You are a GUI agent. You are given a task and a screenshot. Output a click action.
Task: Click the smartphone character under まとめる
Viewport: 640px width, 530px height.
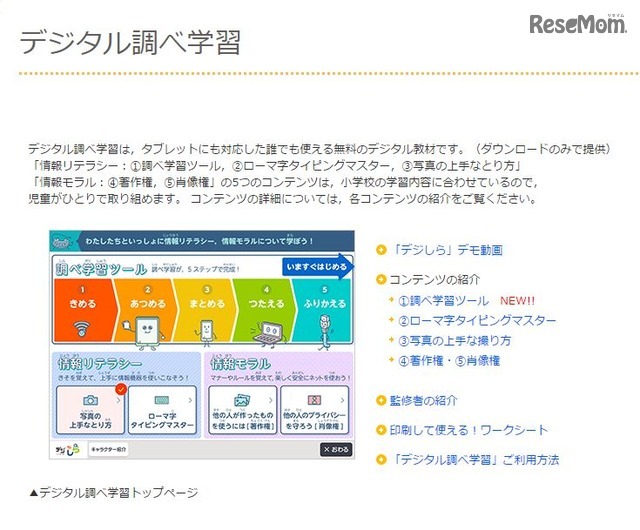(x=207, y=331)
